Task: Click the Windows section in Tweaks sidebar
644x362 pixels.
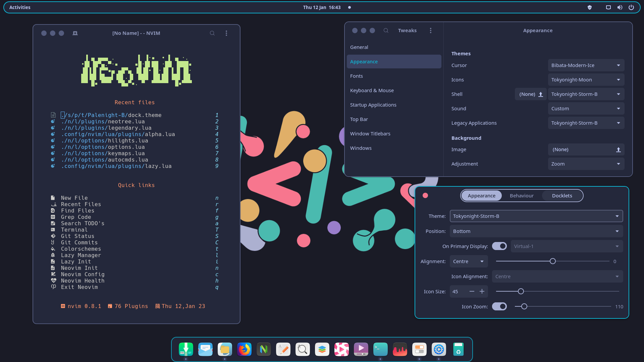Action: (394, 148)
